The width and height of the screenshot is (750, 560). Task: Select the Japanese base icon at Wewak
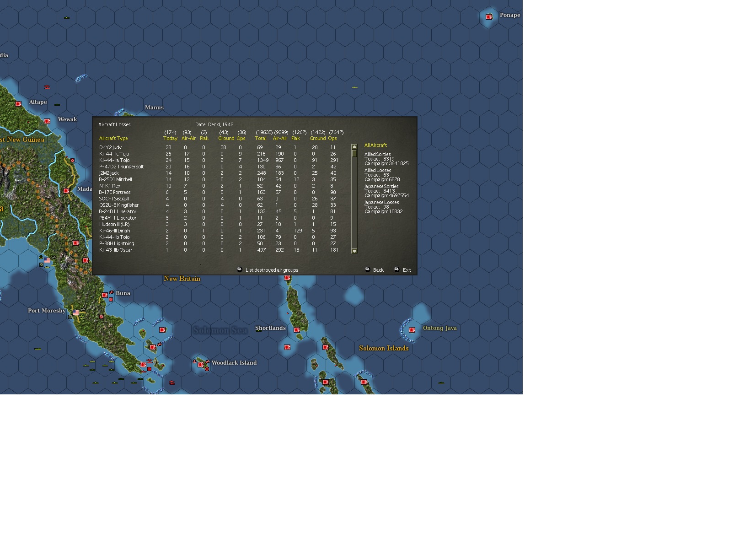(47, 121)
